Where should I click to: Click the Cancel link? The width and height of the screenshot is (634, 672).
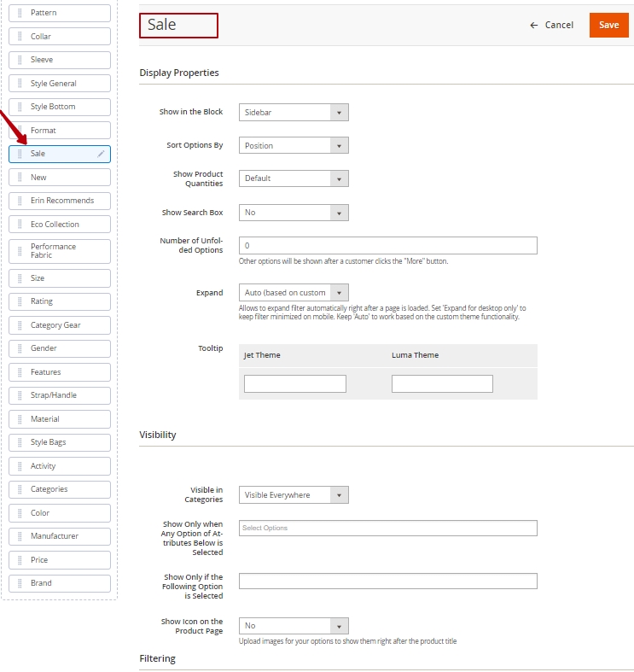[x=559, y=26]
